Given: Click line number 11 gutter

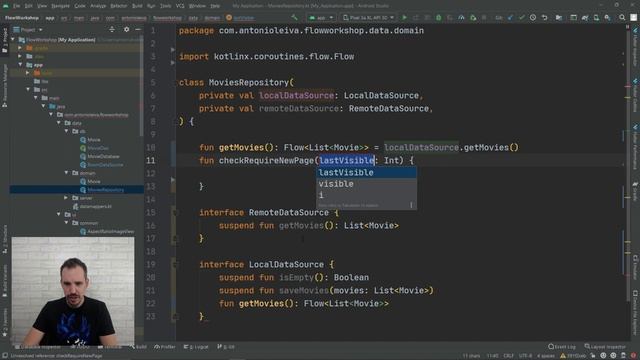Looking at the screenshot, I should (151, 160).
